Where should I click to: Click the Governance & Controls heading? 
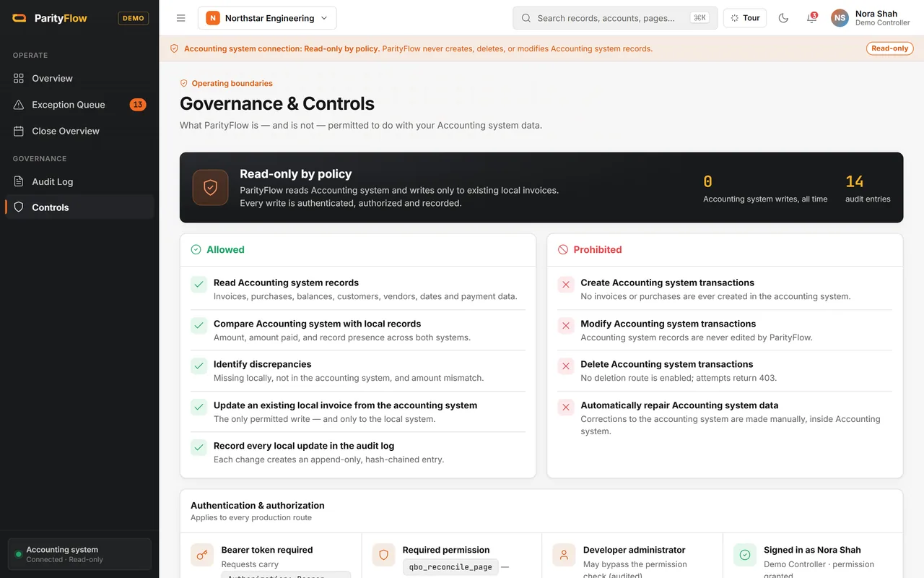[x=277, y=103]
